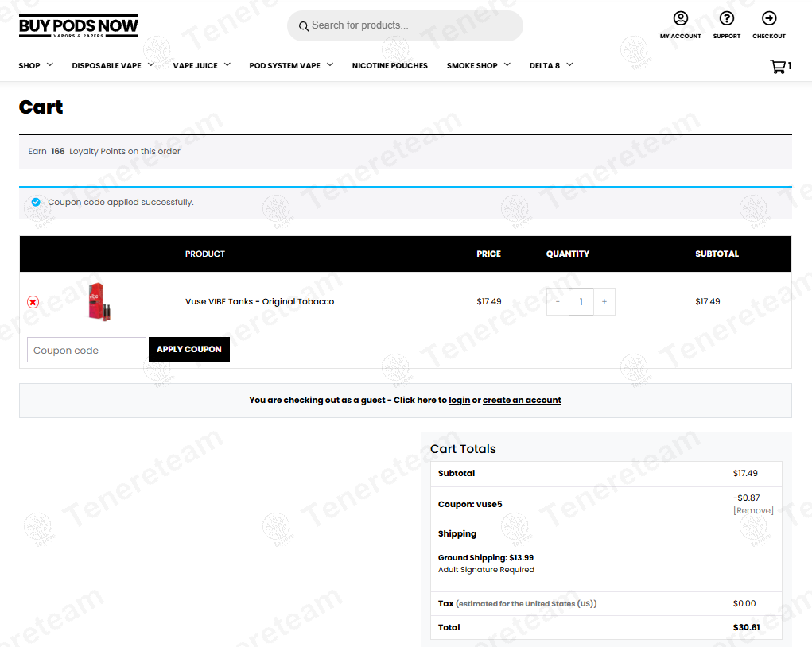812x647 pixels.
Task: Click the 166 Loyalty Points text
Action: (x=104, y=151)
